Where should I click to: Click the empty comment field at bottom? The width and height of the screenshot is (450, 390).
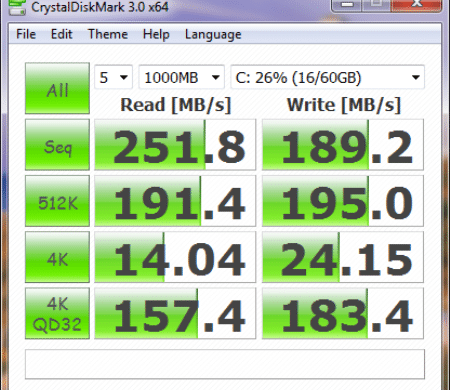[225, 364]
